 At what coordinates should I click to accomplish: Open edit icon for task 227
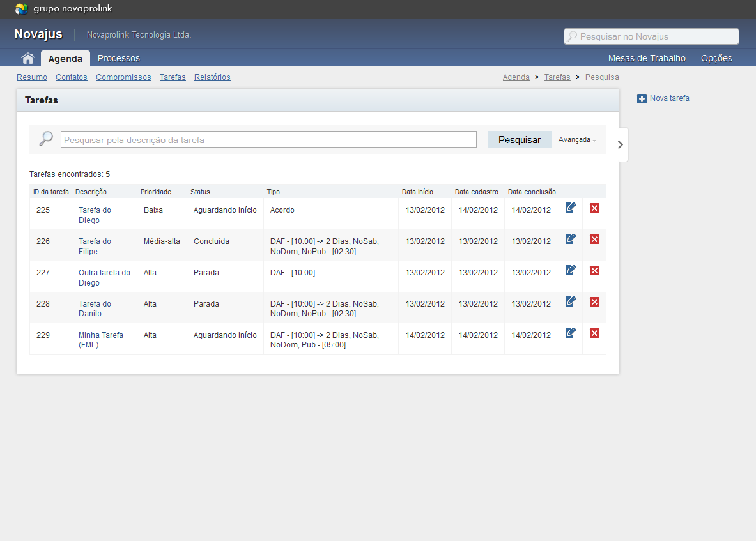[x=571, y=270]
